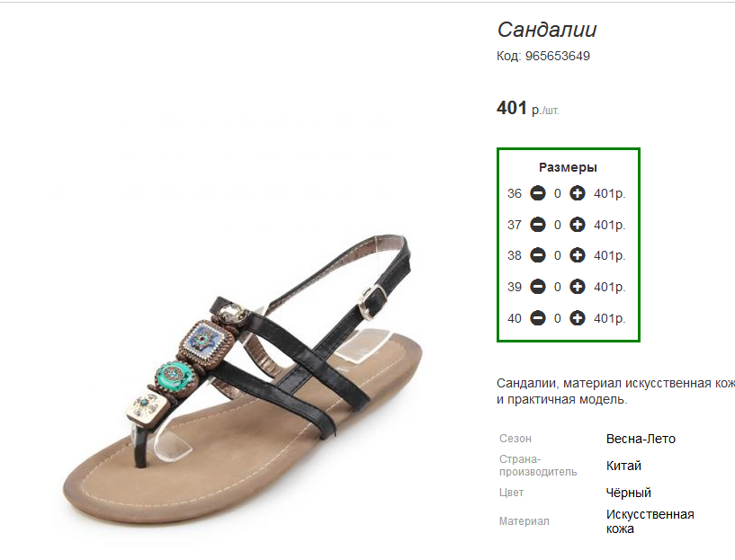Decrease quantity for size 36

pos(538,193)
